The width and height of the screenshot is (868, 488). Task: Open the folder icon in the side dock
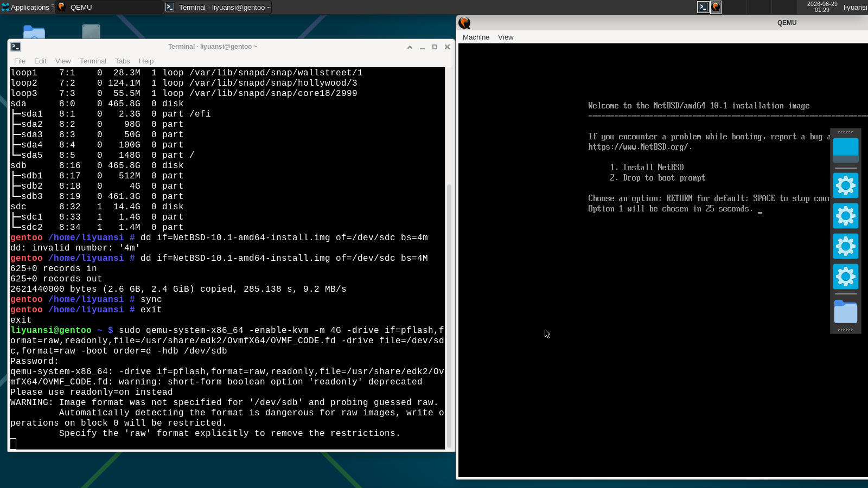tap(846, 312)
